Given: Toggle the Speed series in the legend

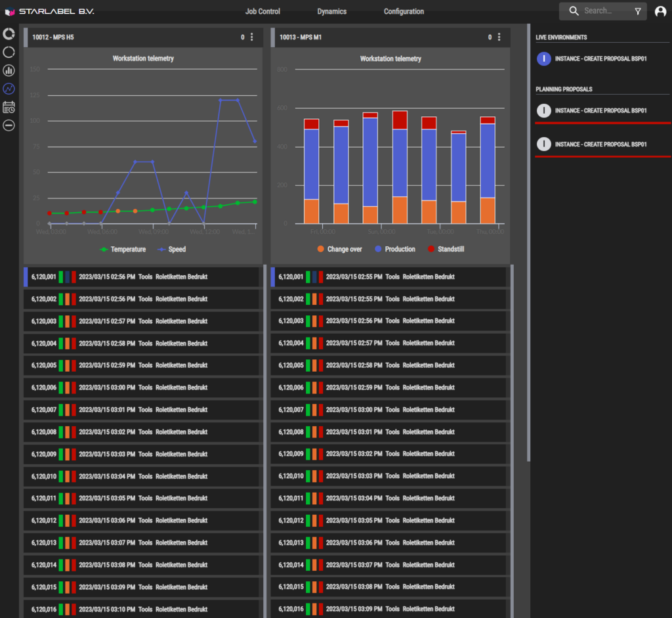Looking at the screenshot, I should tap(172, 250).
